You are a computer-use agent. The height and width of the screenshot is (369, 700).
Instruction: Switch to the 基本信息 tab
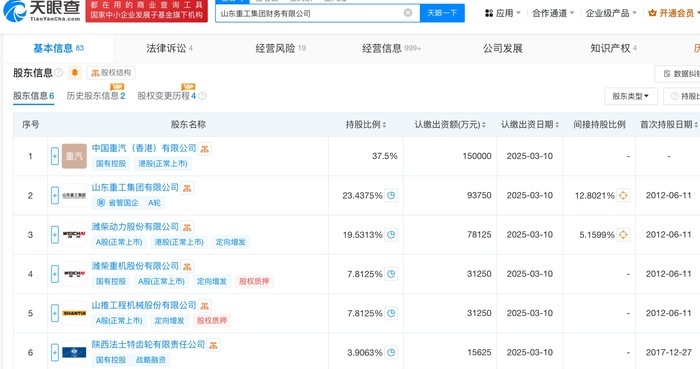click(58, 48)
